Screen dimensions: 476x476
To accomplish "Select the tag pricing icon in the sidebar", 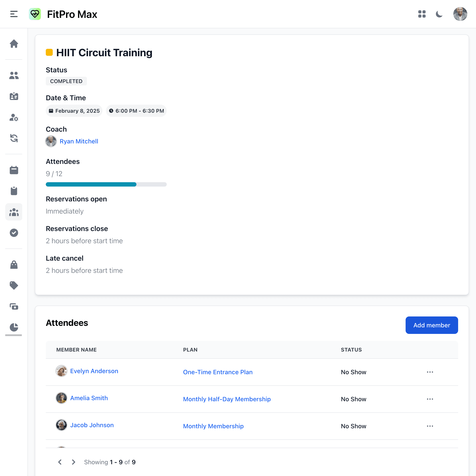I will point(14,286).
